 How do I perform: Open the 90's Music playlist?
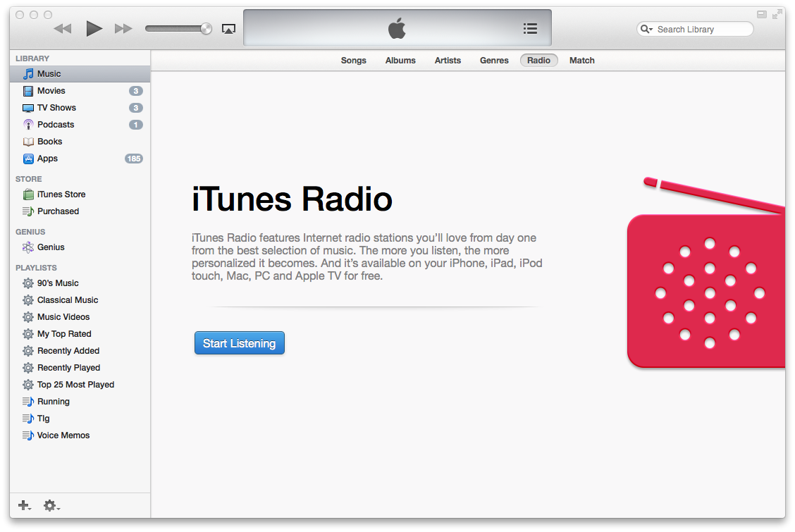[x=57, y=283]
